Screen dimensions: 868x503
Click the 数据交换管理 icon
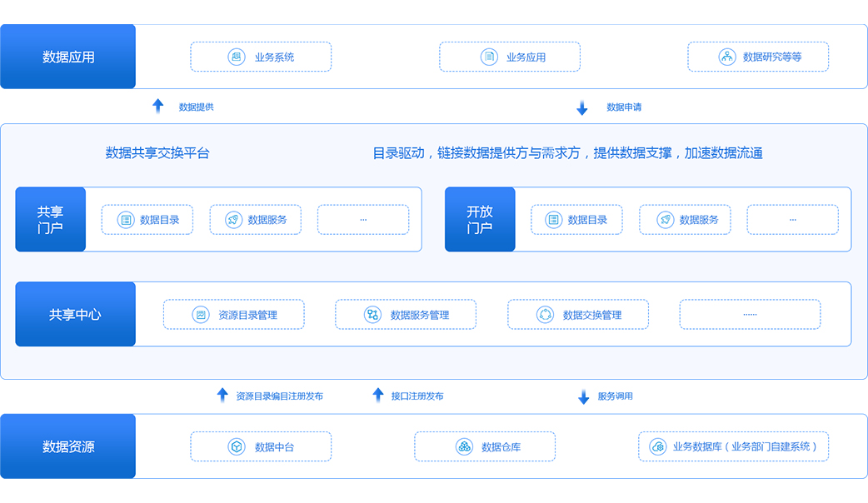pyautogui.click(x=545, y=315)
